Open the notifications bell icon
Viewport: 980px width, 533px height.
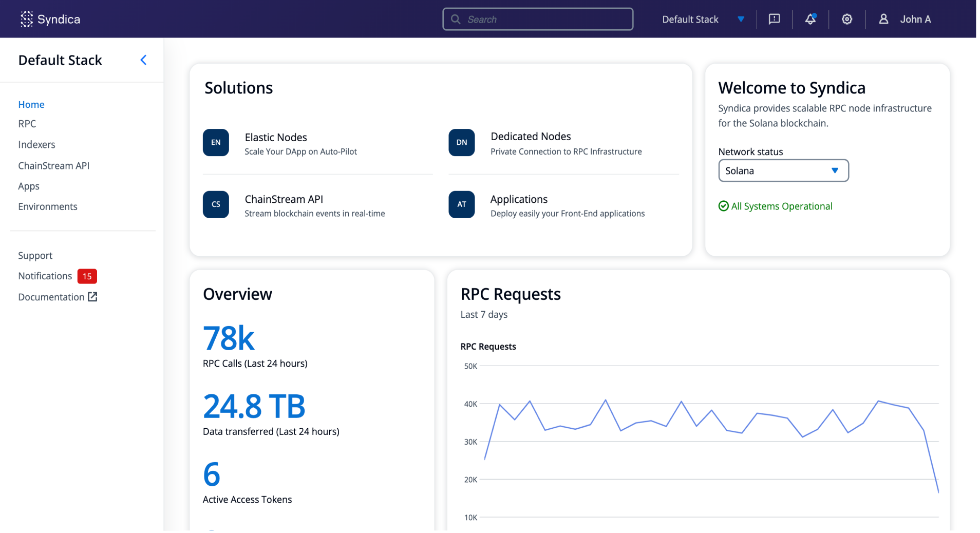(811, 19)
